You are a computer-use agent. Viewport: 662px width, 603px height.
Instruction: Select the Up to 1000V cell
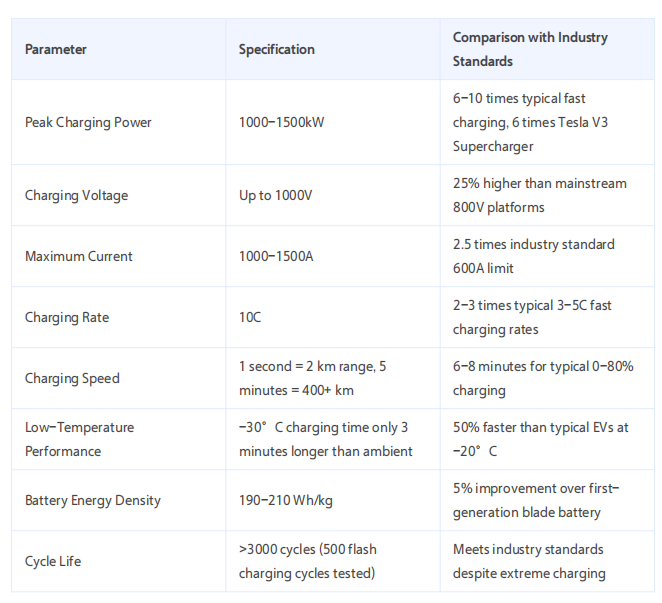pyautogui.click(x=275, y=195)
